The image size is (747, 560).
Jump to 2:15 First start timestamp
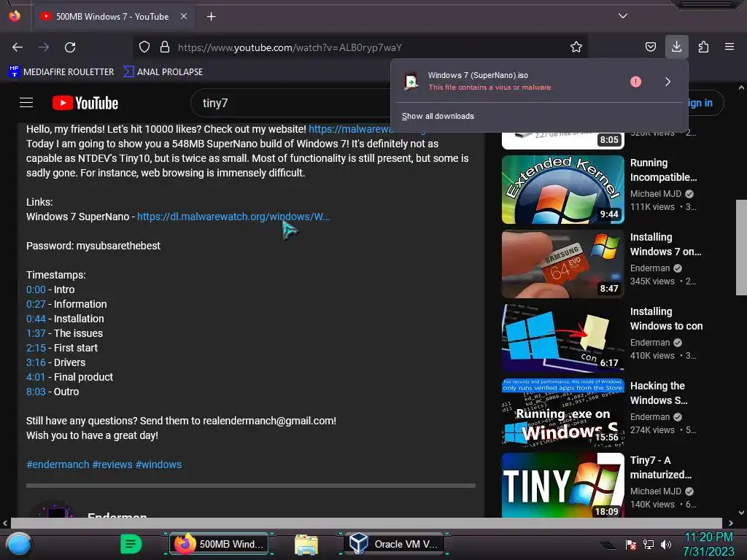point(36,348)
